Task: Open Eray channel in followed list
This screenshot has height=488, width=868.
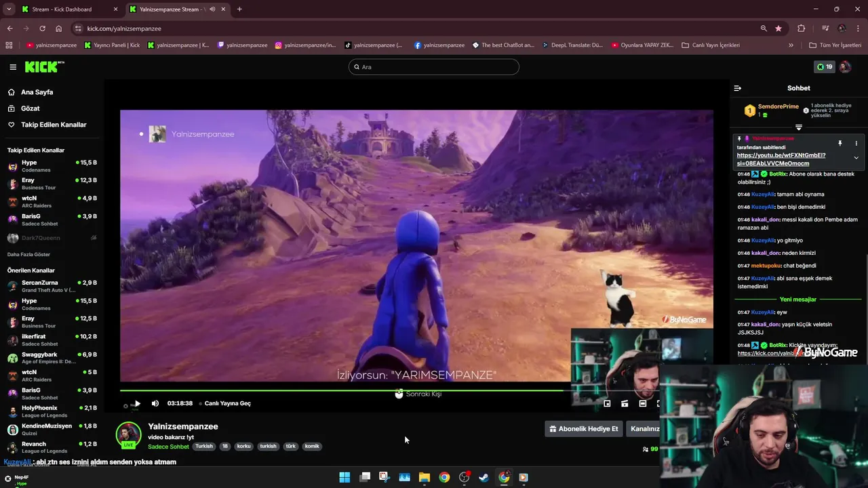Action: tap(52, 184)
